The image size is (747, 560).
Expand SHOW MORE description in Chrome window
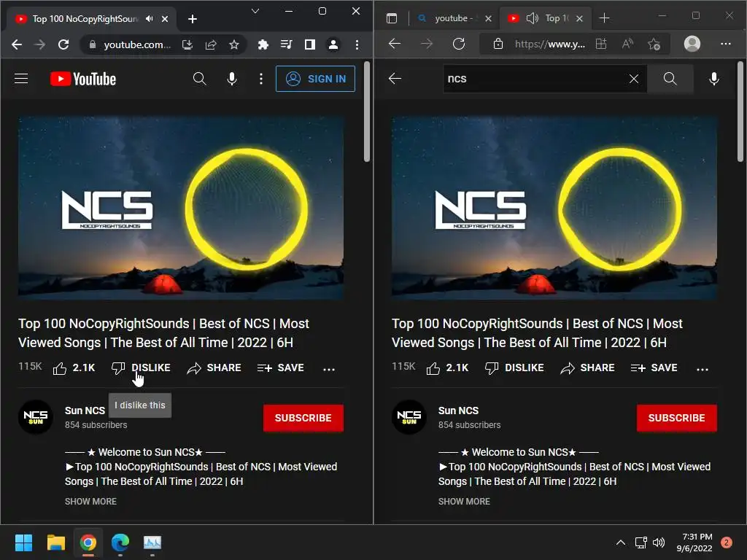coord(90,502)
